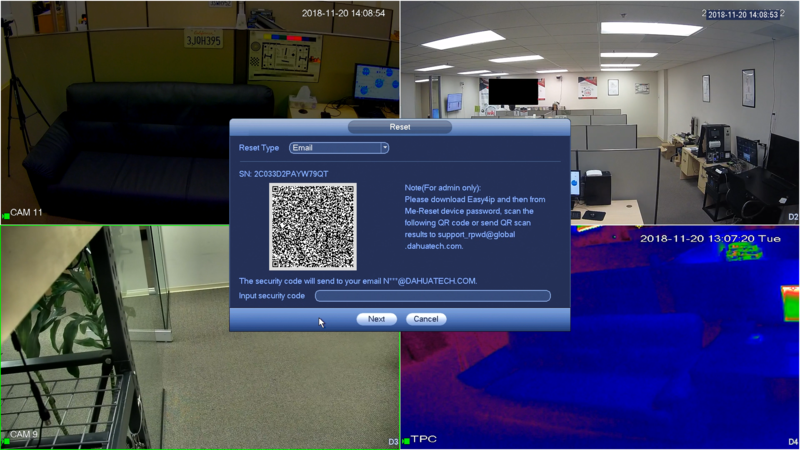Image resolution: width=800 pixels, height=450 pixels.
Task: Click the Cancel button
Action: tap(426, 319)
